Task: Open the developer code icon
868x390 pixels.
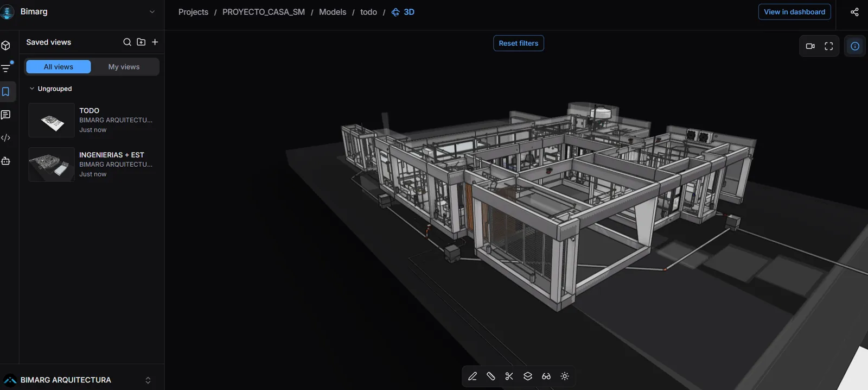Action: coord(6,138)
